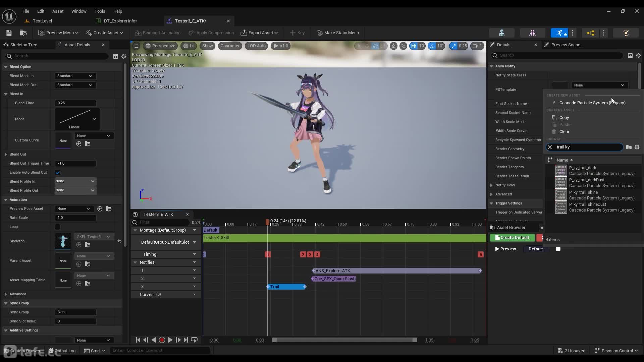Open Montage (DefaultGroup) track dropdown
The width and height of the screenshot is (644, 362).
[x=195, y=230]
